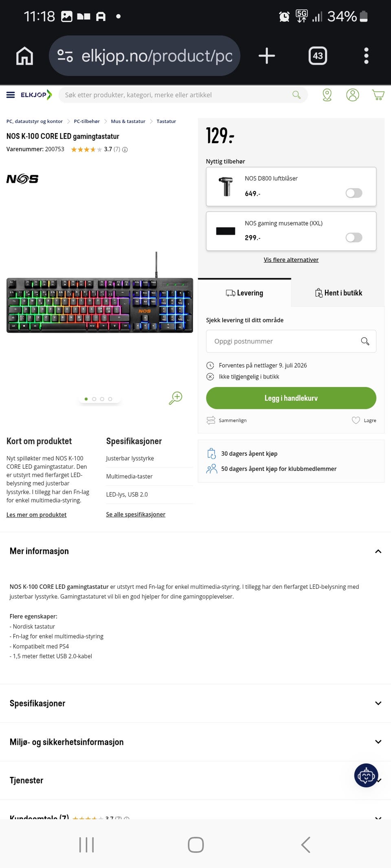Open the Elkjøp hamburger menu
The width and height of the screenshot is (391, 868).
[10, 95]
